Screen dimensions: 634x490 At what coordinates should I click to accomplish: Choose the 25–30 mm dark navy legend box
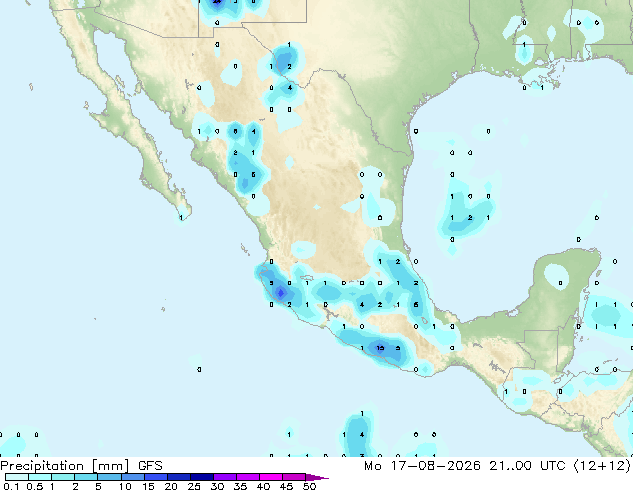click(x=201, y=477)
